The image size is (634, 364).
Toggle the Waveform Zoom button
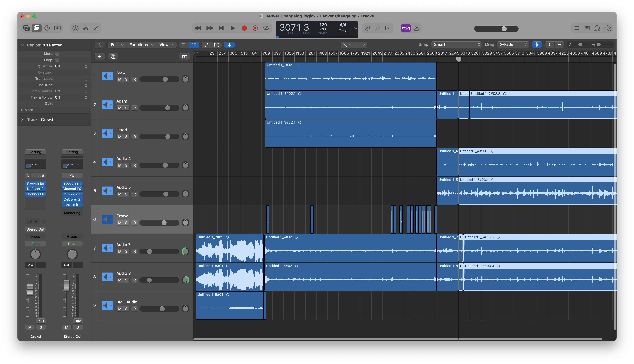pos(537,44)
